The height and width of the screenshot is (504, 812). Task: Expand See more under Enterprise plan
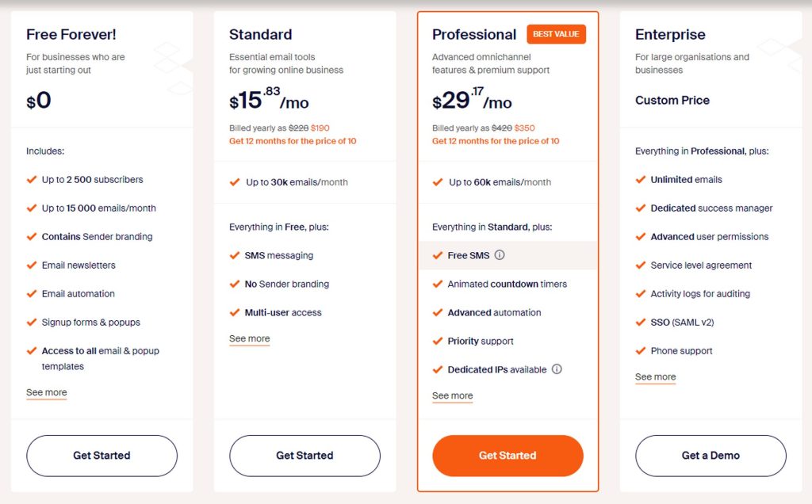click(656, 377)
